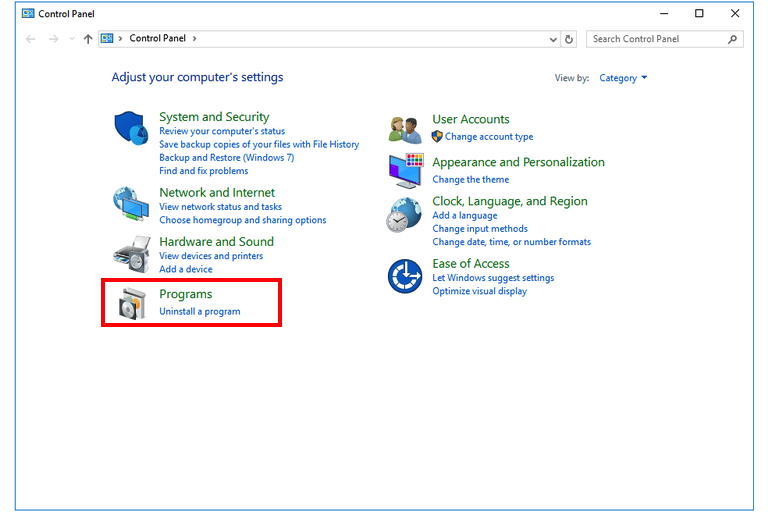Open Appearance and Personalization category

(518, 162)
